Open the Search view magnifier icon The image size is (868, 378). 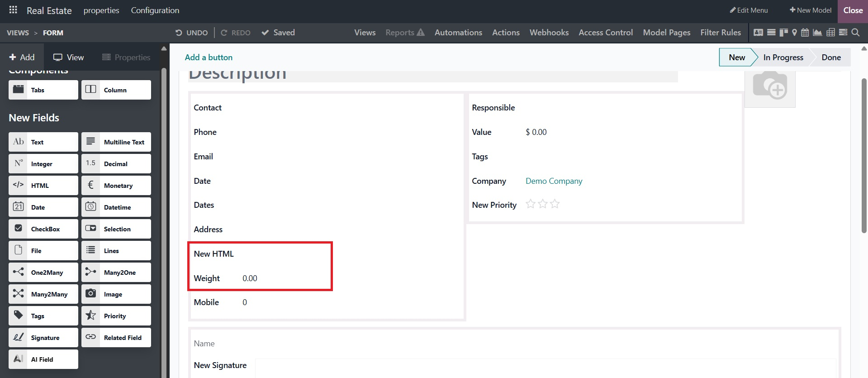point(855,33)
